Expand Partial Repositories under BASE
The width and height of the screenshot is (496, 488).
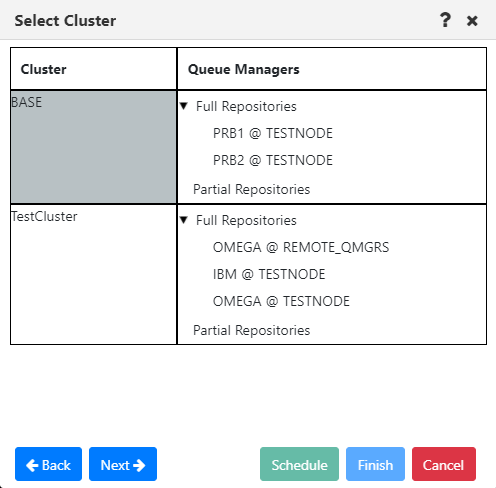[x=251, y=189]
